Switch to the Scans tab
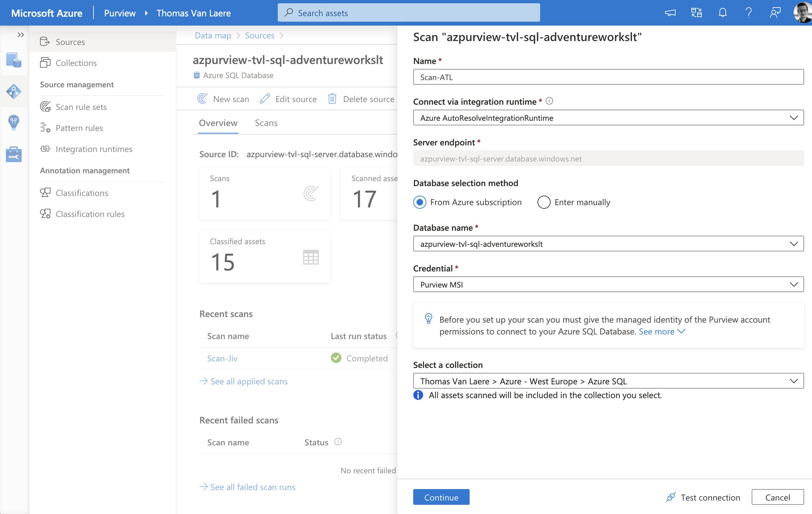The width and height of the screenshot is (812, 514). pyautogui.click(x=266, y=123)
